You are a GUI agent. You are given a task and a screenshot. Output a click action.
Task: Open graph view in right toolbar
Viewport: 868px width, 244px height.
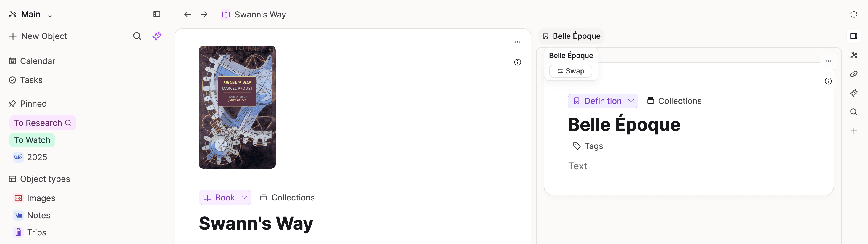tap(854, 55)
